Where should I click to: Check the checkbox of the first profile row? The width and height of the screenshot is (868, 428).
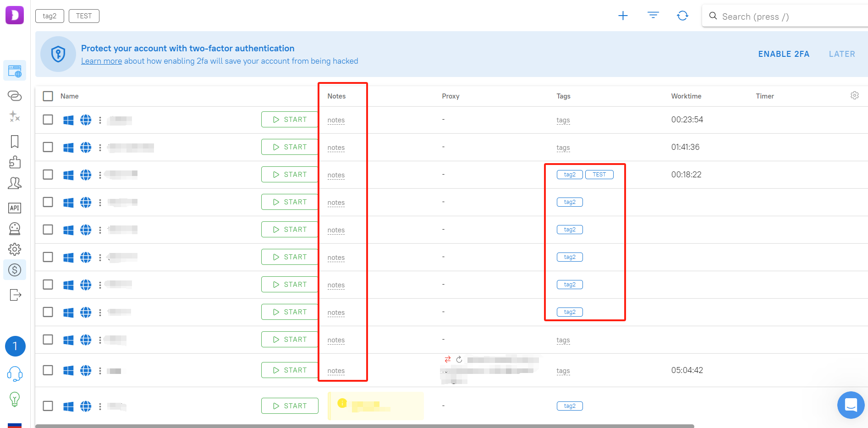(x=48, y=120)
